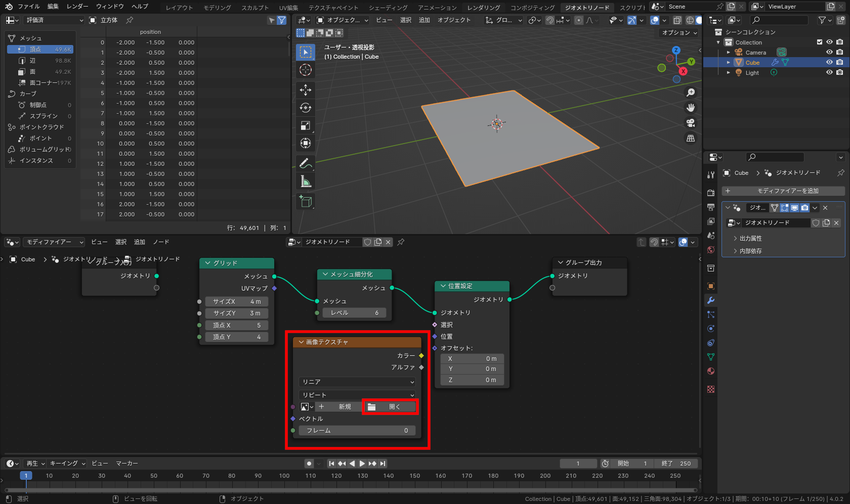
Task: Open the リニア interpolation dropdown
Action: pos(357,382)
